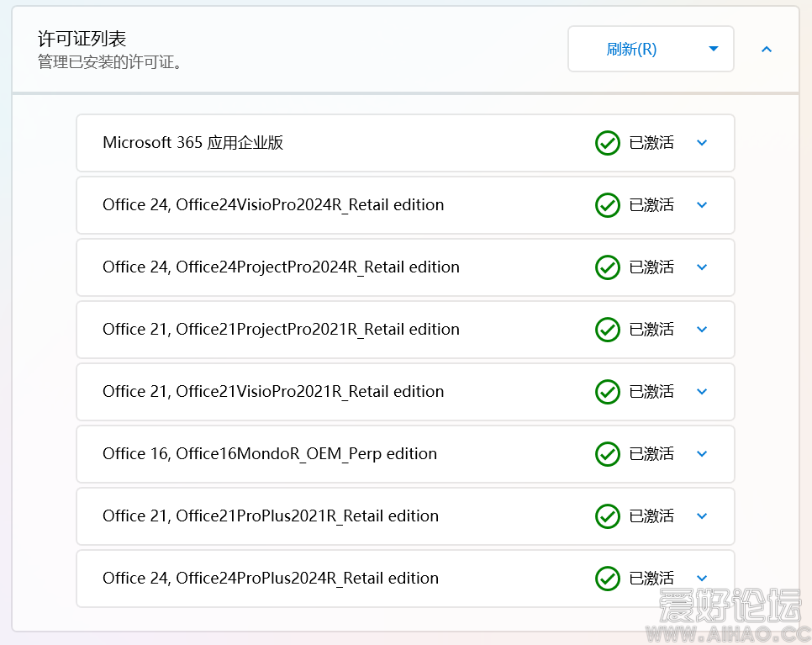Click 已激活 status of Office21ProPlus2021R row

coord(651,515)
